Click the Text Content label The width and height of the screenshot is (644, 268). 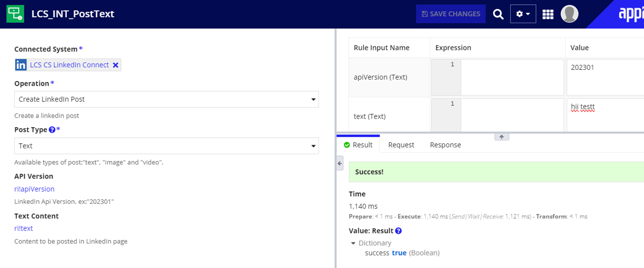[x=37, y=216]
